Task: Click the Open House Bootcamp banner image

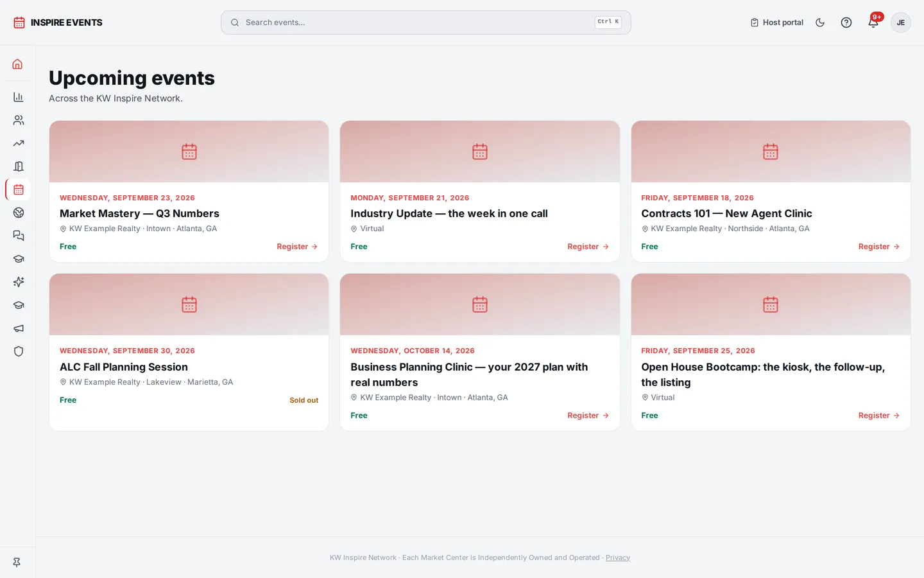Action: [x=771, y=304]
